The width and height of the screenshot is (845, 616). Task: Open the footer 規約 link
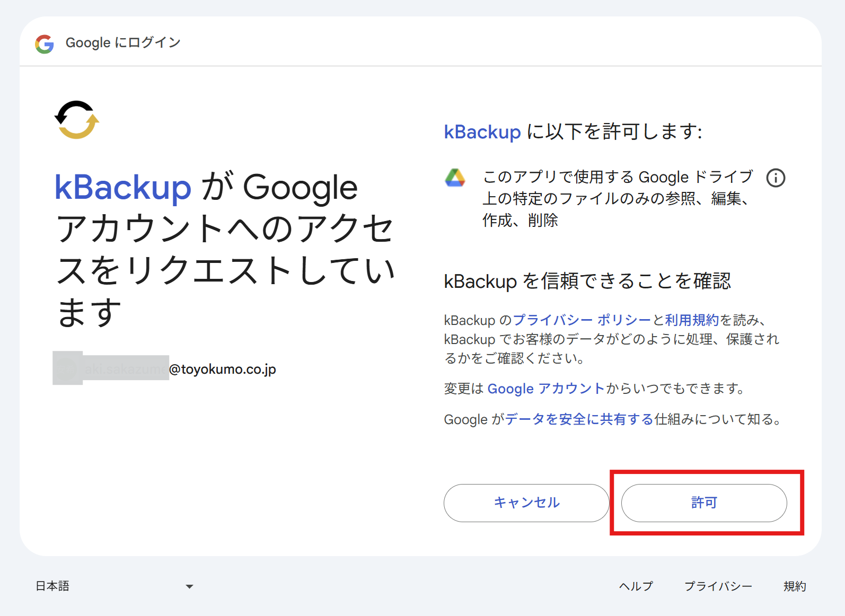pos(794,586)
